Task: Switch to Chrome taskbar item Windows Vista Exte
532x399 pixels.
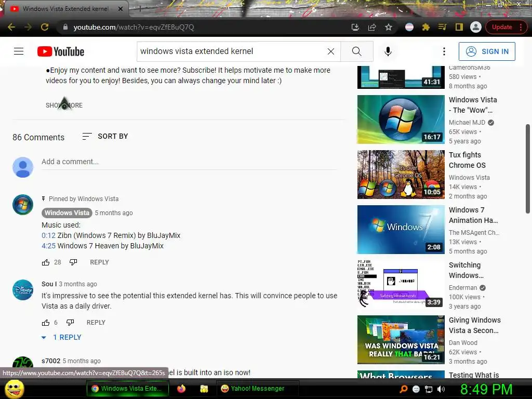Action: pyautogui.click(x=128, y=389)
